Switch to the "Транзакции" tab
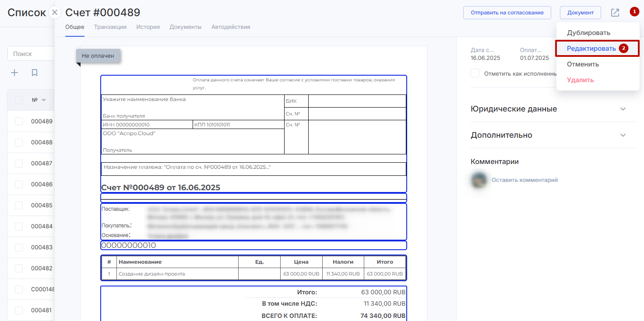Viewport: 644px width, 321px height. point(110,27)
